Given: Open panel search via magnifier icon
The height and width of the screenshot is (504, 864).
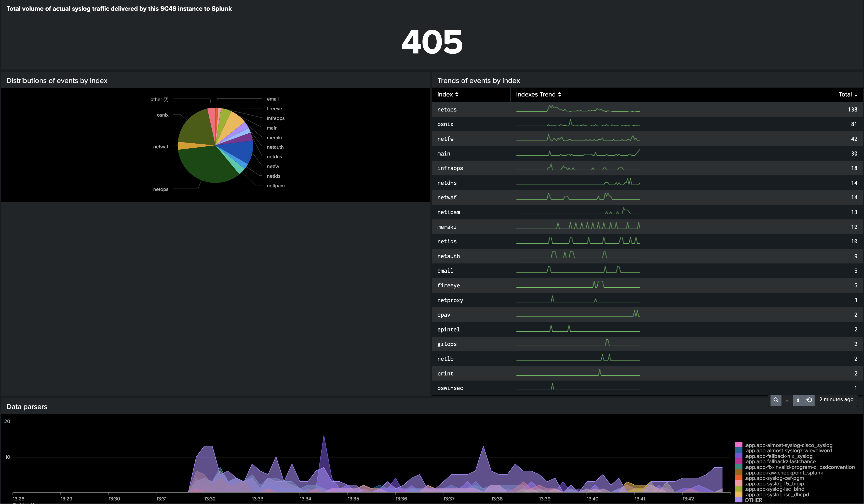Looking at the screenshot, I should pyautogui.click(x=776, y=400).
